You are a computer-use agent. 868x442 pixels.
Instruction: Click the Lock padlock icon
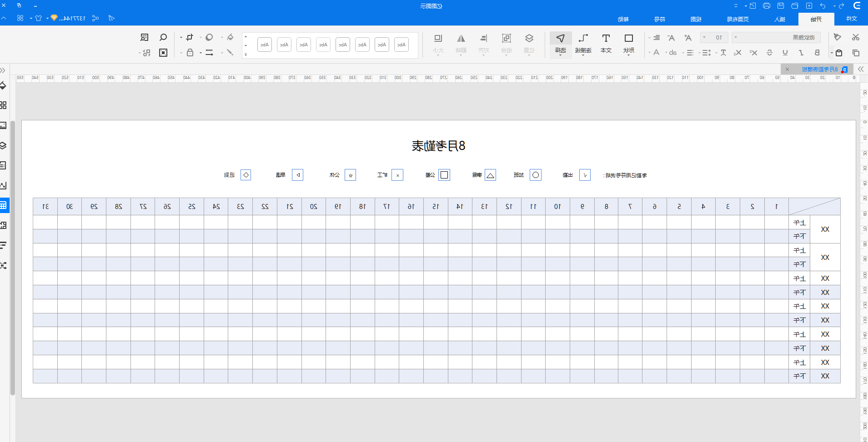coord(190,53)
